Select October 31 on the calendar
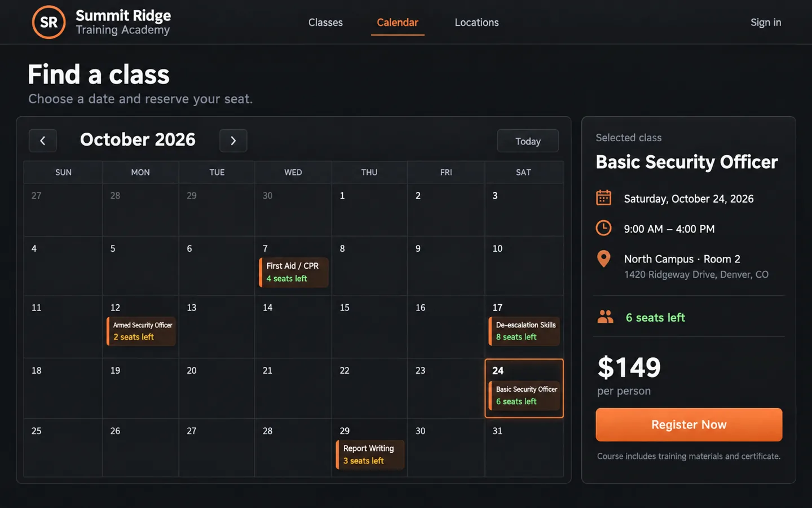 tap(524, 448)
